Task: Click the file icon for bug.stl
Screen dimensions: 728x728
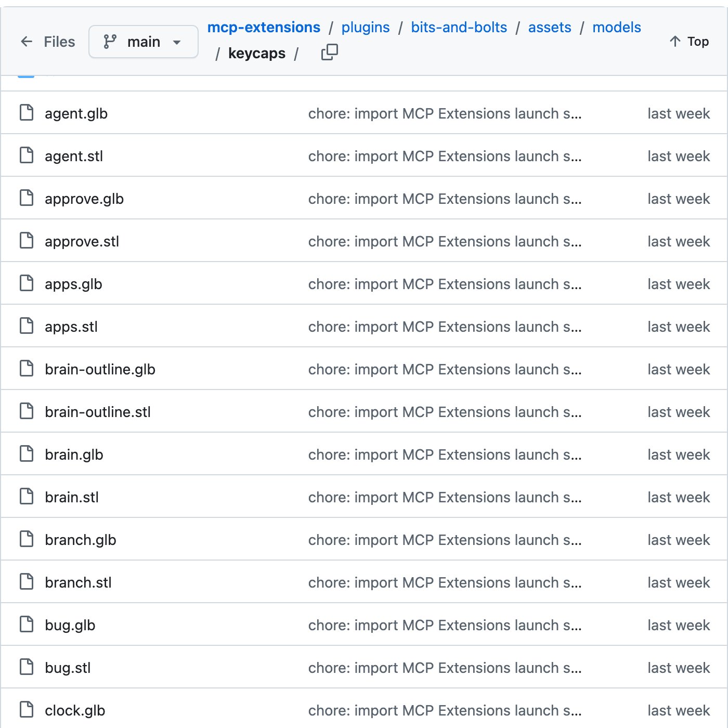Action: [27, 667]
